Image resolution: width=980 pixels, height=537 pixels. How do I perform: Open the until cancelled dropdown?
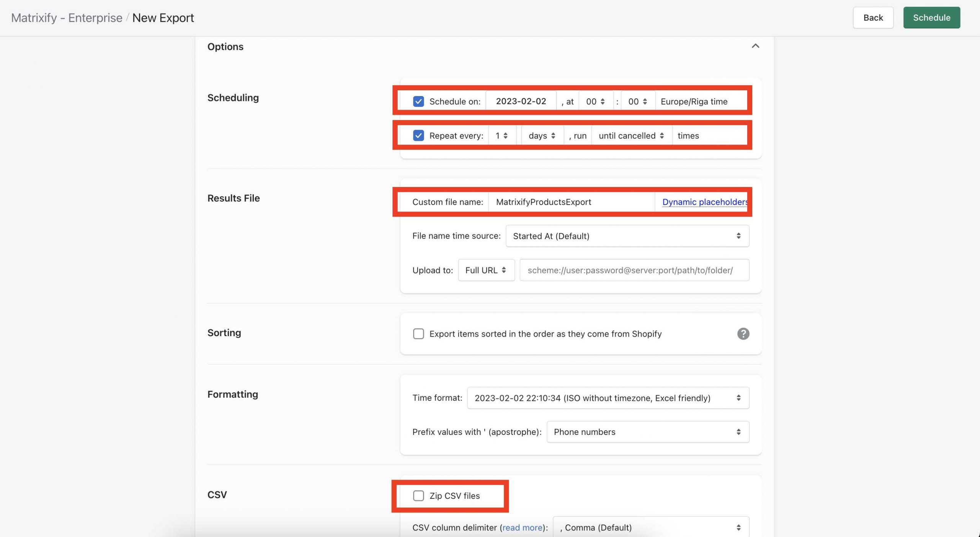pyautogui.click(x=631, y=135)
